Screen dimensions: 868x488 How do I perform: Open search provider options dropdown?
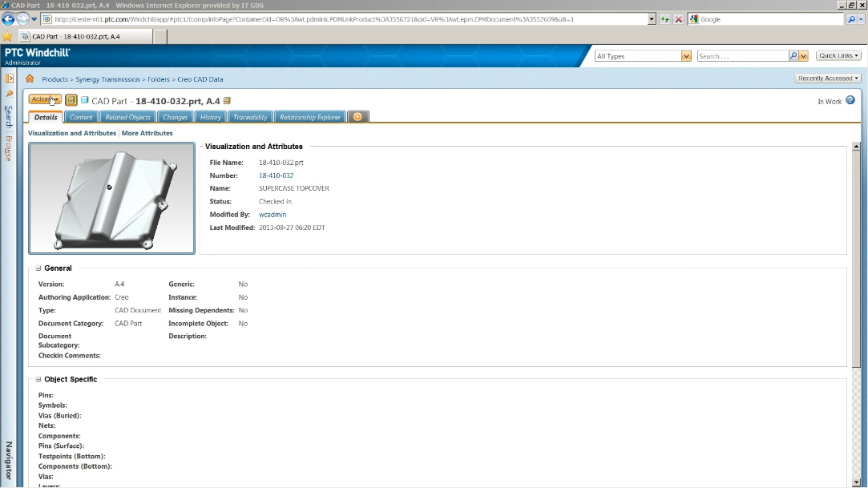pyautogui.click(x=861, y=18)
